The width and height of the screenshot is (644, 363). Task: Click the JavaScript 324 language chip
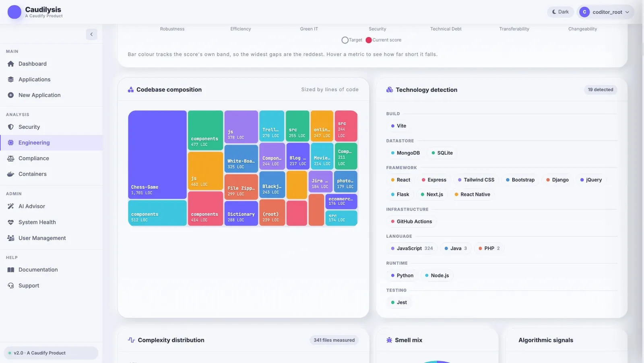tap(412, 248)
